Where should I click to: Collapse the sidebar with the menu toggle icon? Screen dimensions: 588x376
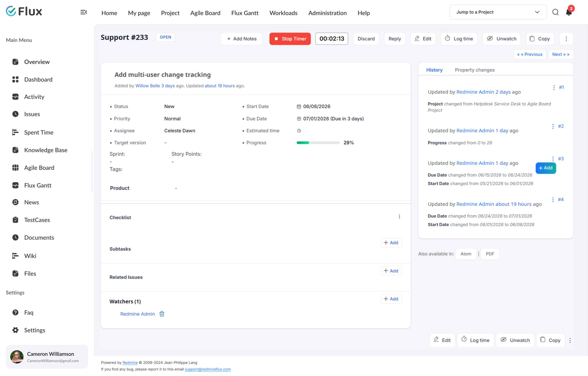[x=84, y=12]
